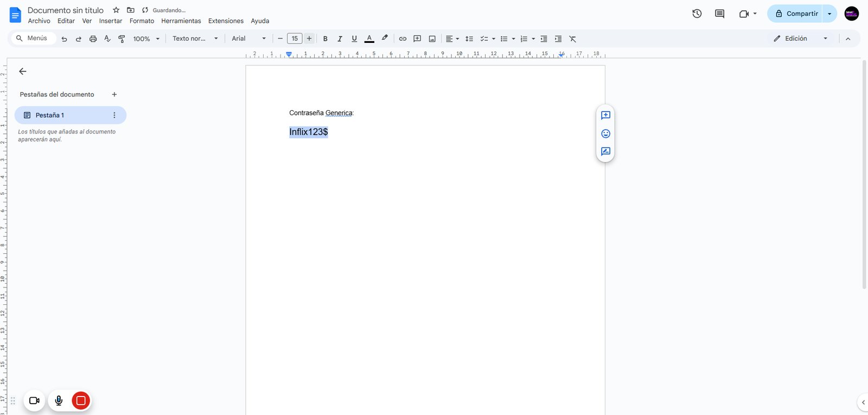Click the undo arrow in the toolbar

pyautogui.click(x=64, y=39)
